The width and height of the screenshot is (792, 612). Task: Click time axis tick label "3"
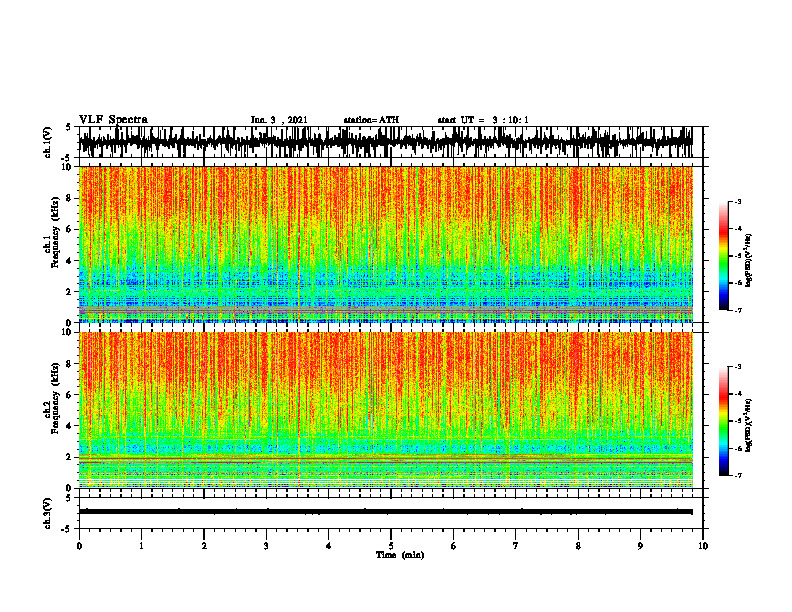coord(266,546)
